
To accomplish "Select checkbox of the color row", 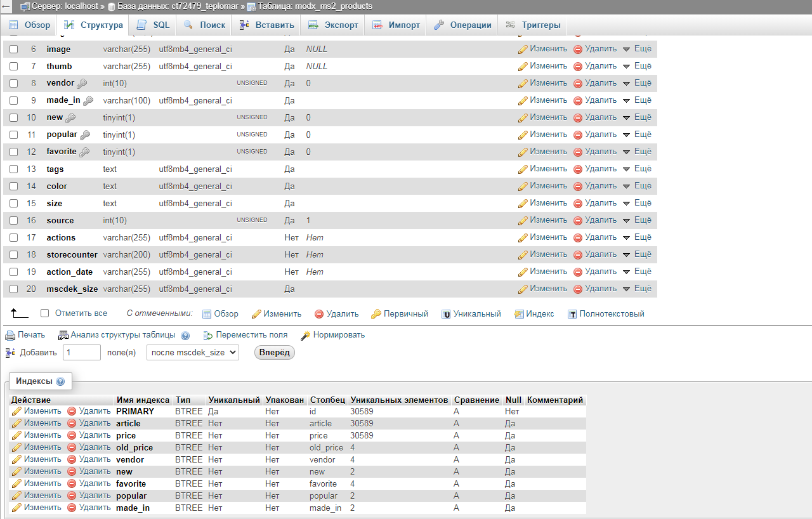I will (13, 187).
